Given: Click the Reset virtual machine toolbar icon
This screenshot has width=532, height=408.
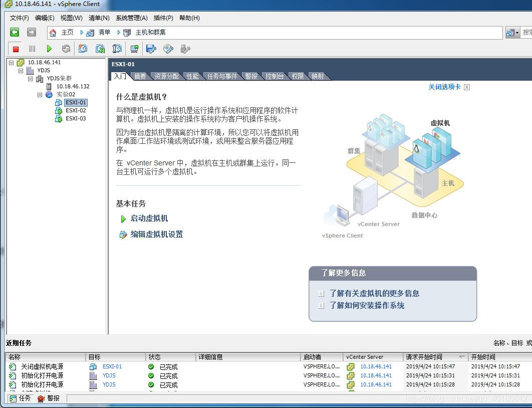Looking at the screenshot, I should [x=66, y=49].
